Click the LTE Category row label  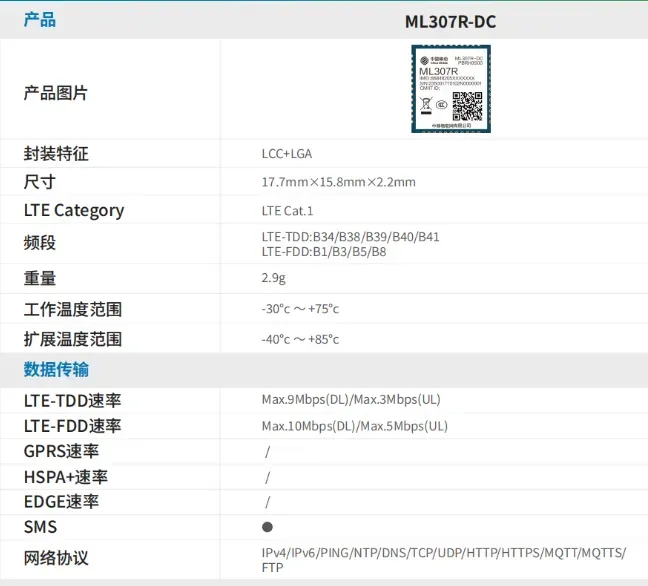tap(74, 211)
